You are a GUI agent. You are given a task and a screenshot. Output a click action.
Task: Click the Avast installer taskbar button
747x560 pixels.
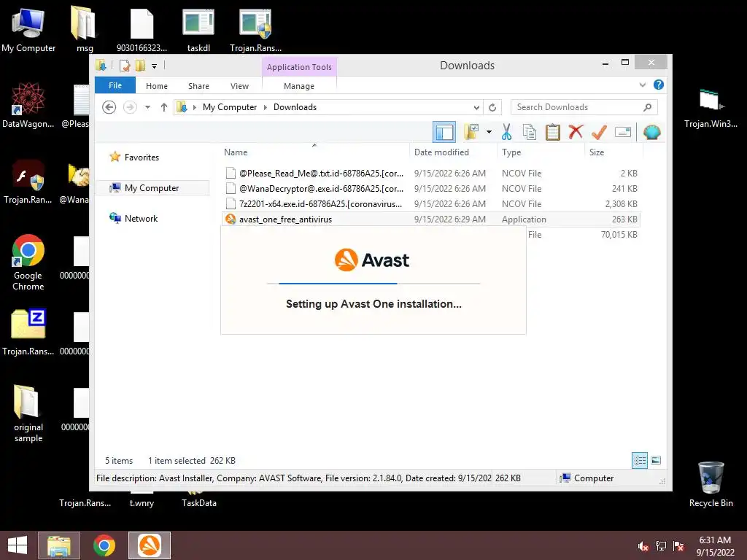150,545
